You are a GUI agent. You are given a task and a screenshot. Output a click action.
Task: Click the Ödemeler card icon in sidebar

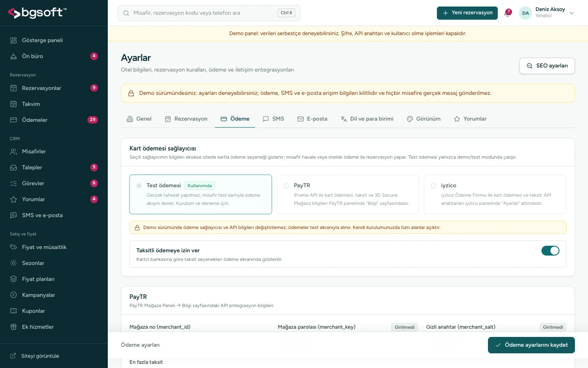(x=13, y=120)
